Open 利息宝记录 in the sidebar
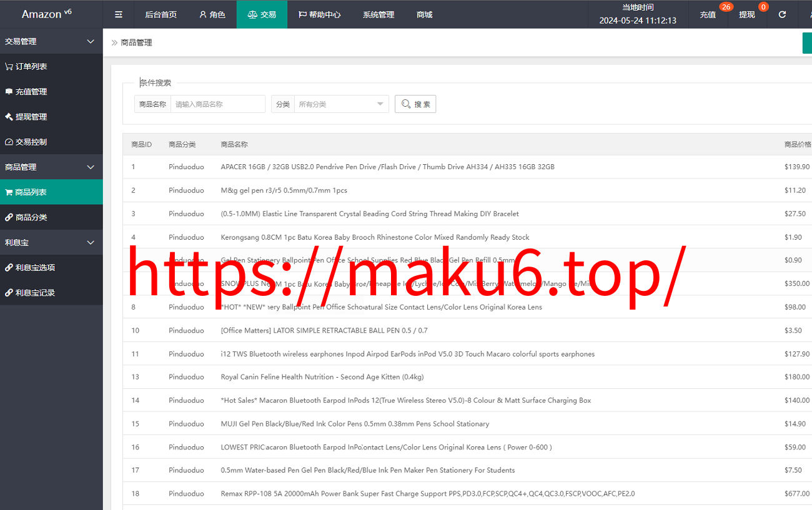 click(x=51, y=292)
